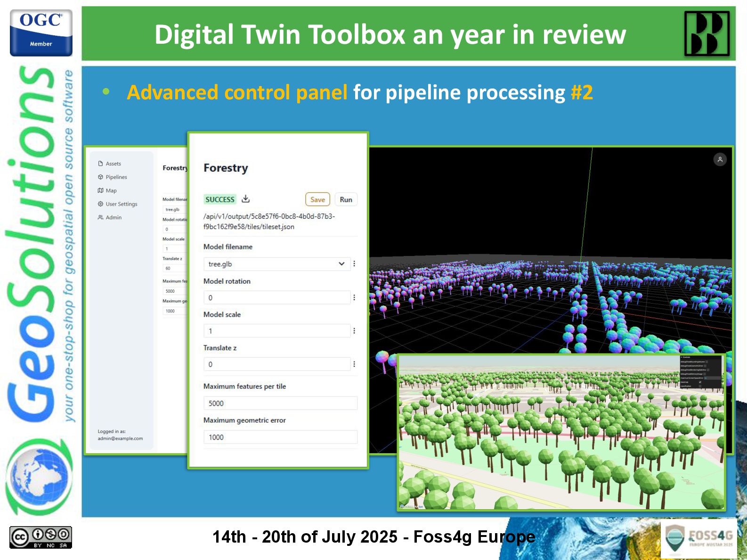Open kebab menu beside Translate z
The image size is (747, 560).
[x=354, y=364]
